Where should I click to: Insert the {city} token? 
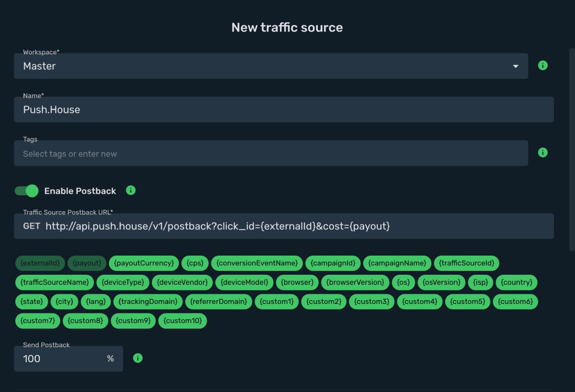point(64,302)
